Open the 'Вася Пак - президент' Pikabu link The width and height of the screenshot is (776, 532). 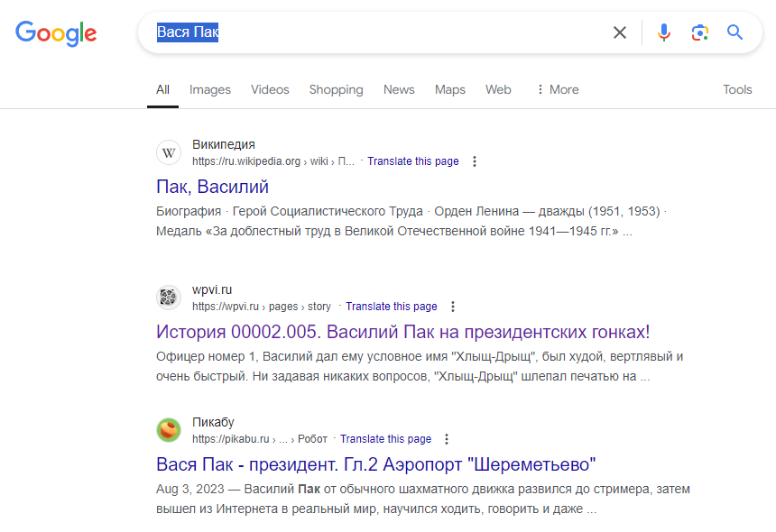coord(376,464)
